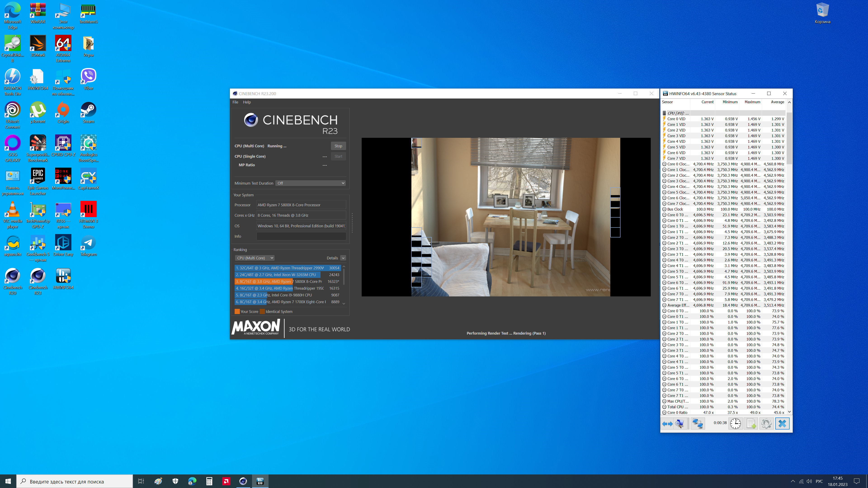Reset sensor timer with clock icon
This screenshot has width=868, height=488.
735,424
